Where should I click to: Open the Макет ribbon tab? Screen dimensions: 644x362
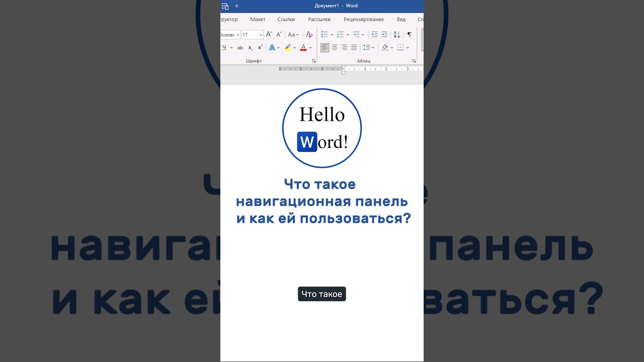click(x=258, y=19)
